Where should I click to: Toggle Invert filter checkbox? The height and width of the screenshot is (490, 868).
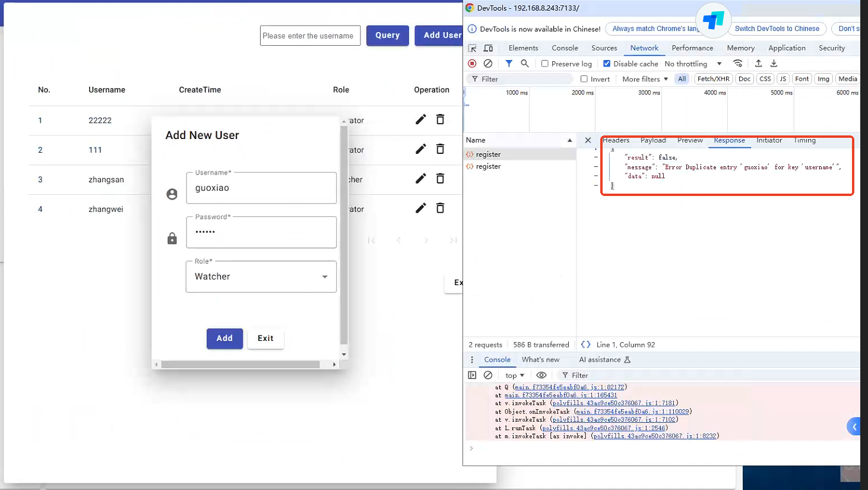(x=584, y=79)
